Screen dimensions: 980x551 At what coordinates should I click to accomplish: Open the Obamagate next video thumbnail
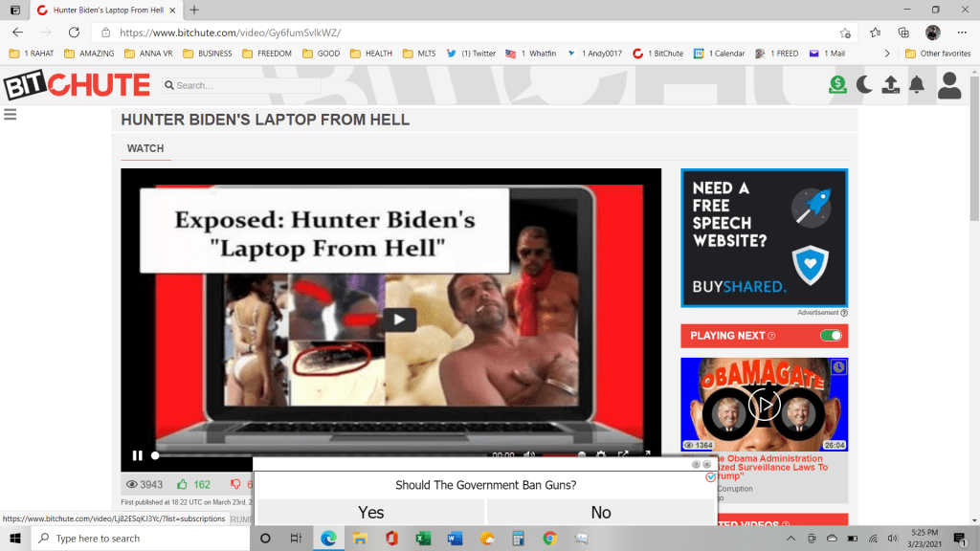click(x=764, y=405)
